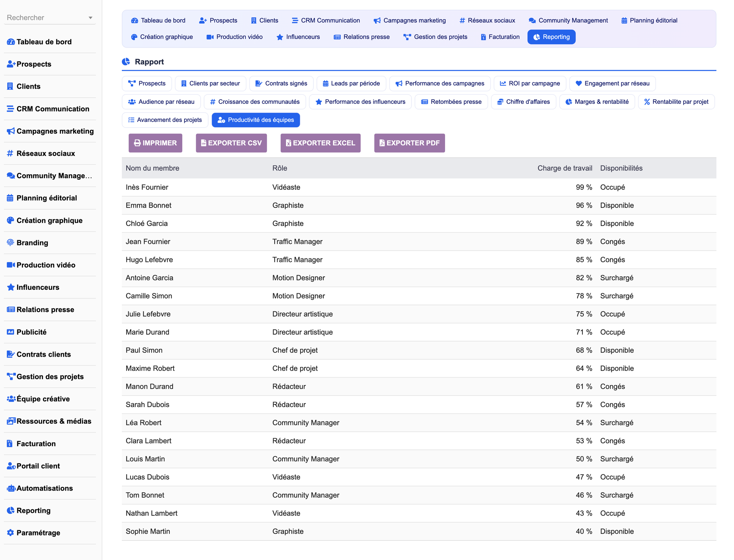Open Rentabilite par projet report
Image resolution: width=734 pixels, height=560 pixels.
click(x=676, y=102)
